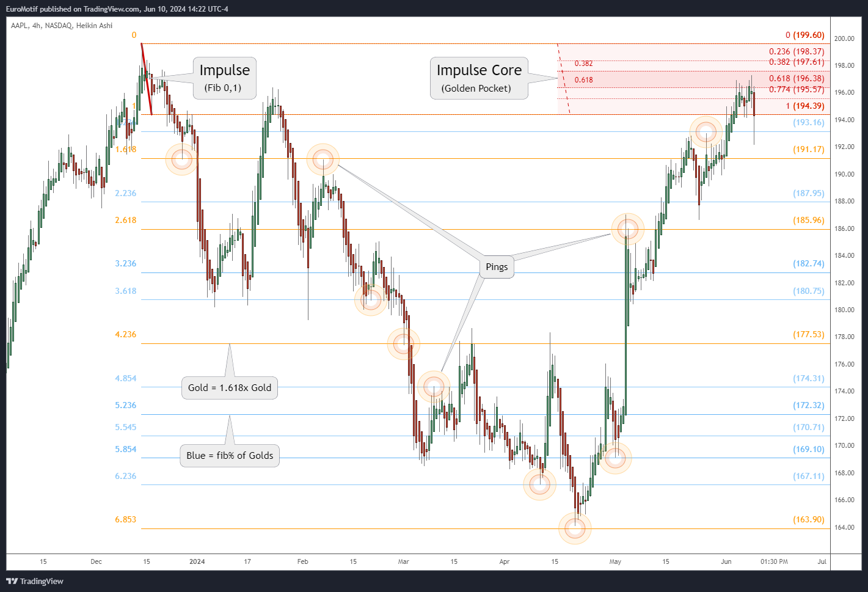Click the (180.75) price label
Screen dimensions: 868x592
[809, 291]
